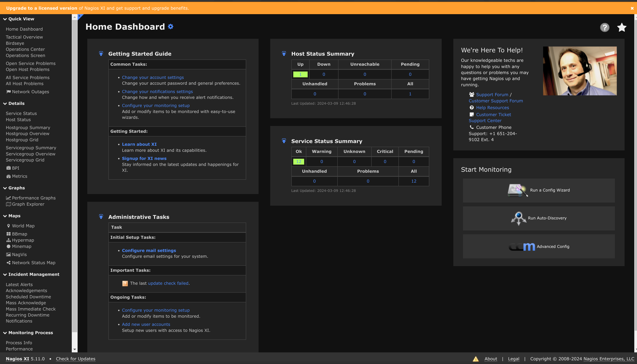
Task: Click Signup for XI news link
Action: pos(144,159)
